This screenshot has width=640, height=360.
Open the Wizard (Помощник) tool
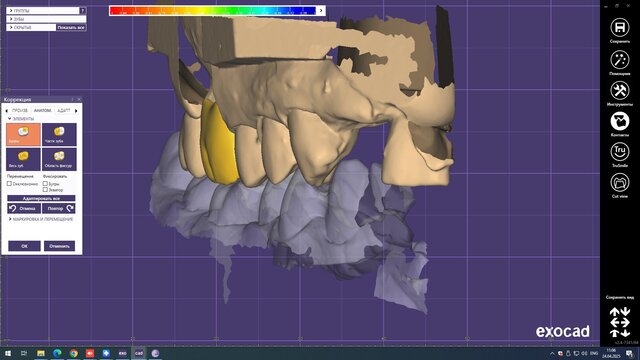(620, 60)
